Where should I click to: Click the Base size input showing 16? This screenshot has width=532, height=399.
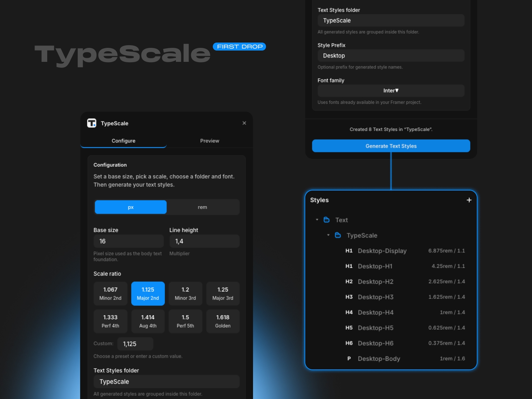click(129, 241)
